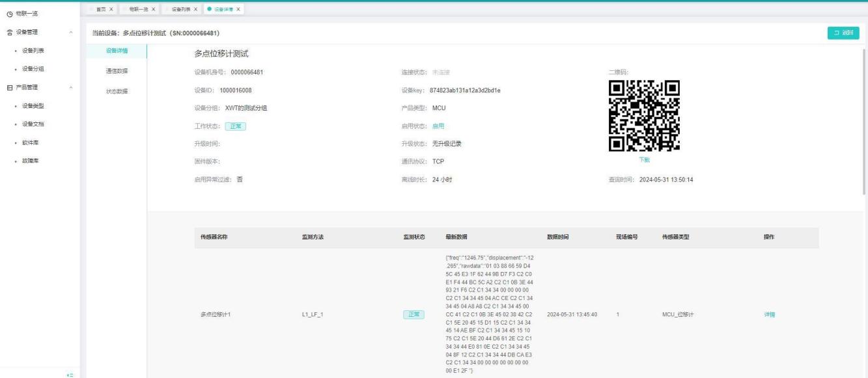The image size is (868, 378).
Task: Click the 设备管理 menu icon
Action: 8,32
